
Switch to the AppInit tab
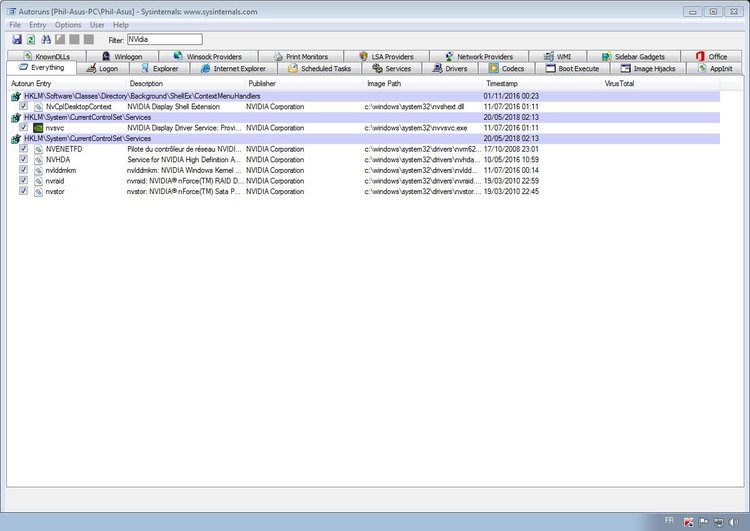(x=715, y=68)
